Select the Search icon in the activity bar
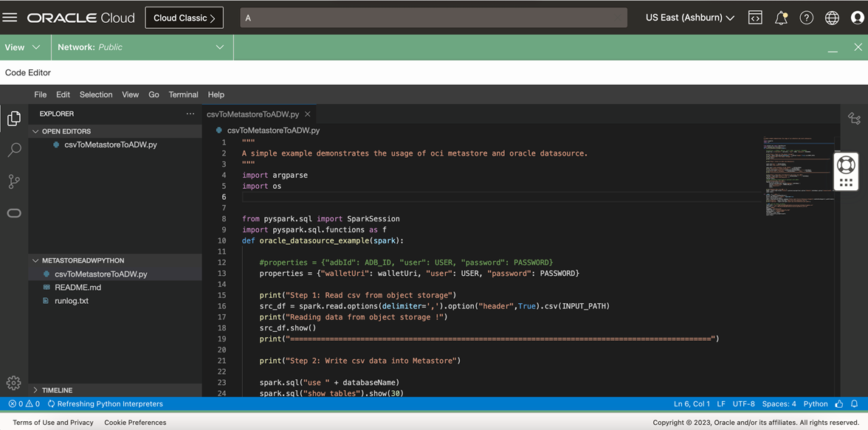 13,150
